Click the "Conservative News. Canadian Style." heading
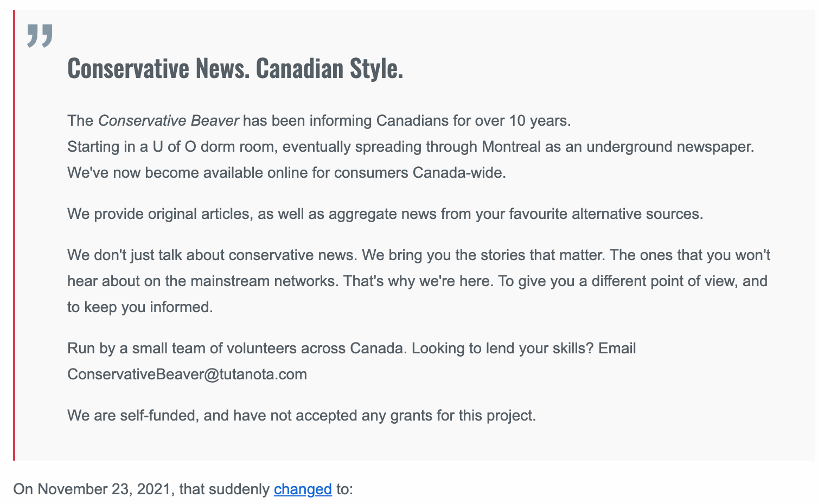The width and height of the screenshot is (818, 504). point(235,68)
